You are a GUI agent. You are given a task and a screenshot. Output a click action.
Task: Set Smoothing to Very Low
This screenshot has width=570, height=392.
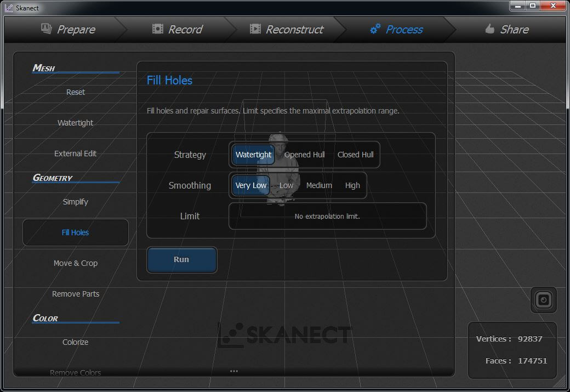click(251, 185)
